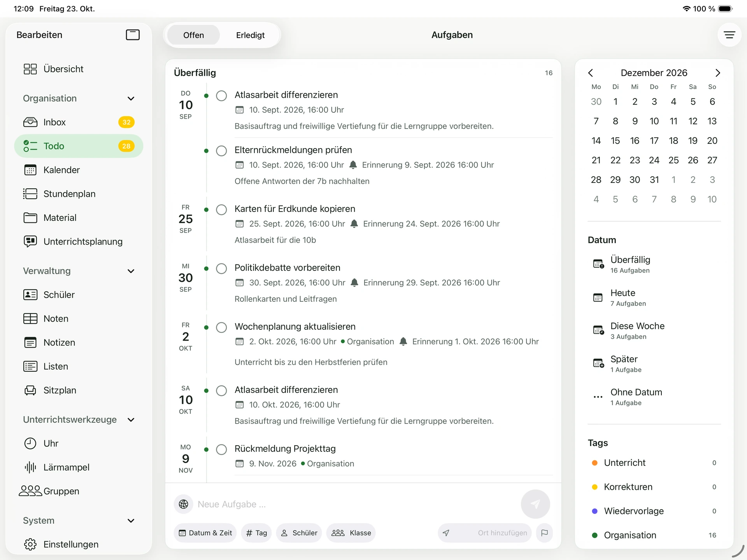
Task: Switch to the Erledigt tab
Action: tap(250, 35)
